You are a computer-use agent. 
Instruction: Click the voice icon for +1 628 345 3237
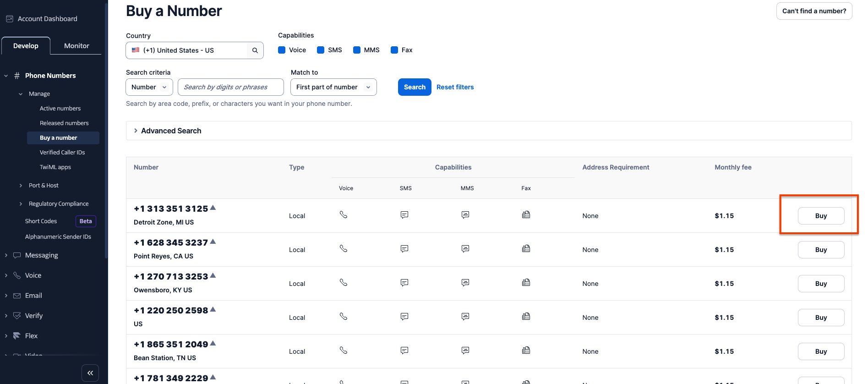(x=344, y=248)
